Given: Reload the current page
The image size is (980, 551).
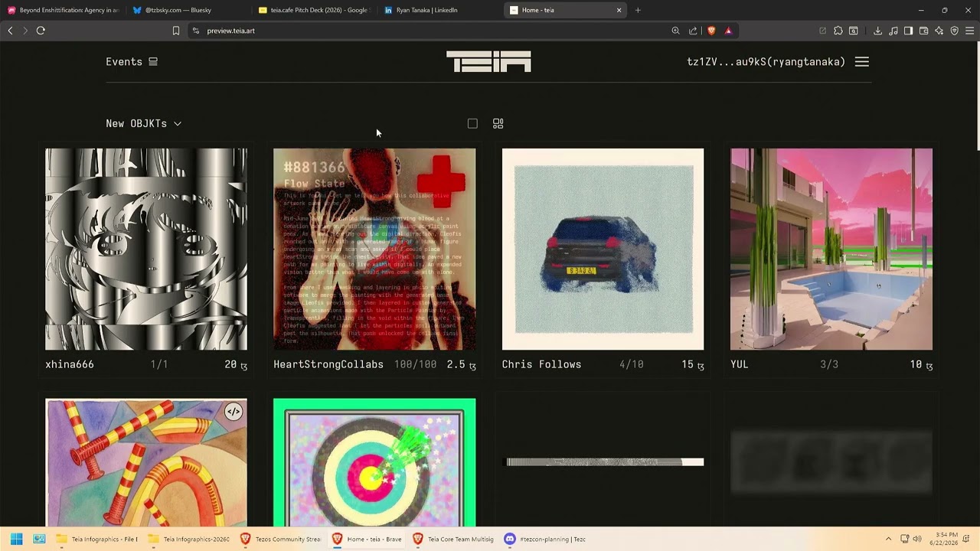Looking at the screenshot, I should (41, 31).
